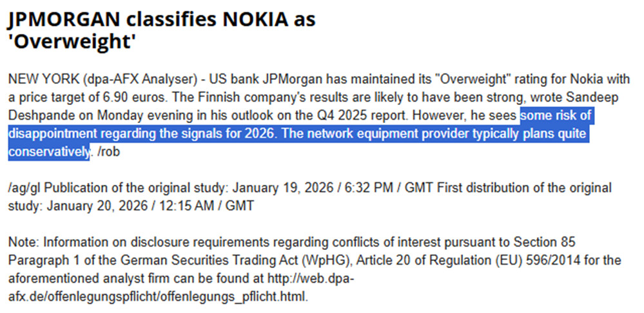Click the word JPMORGAN in the headline

point(64,20)
